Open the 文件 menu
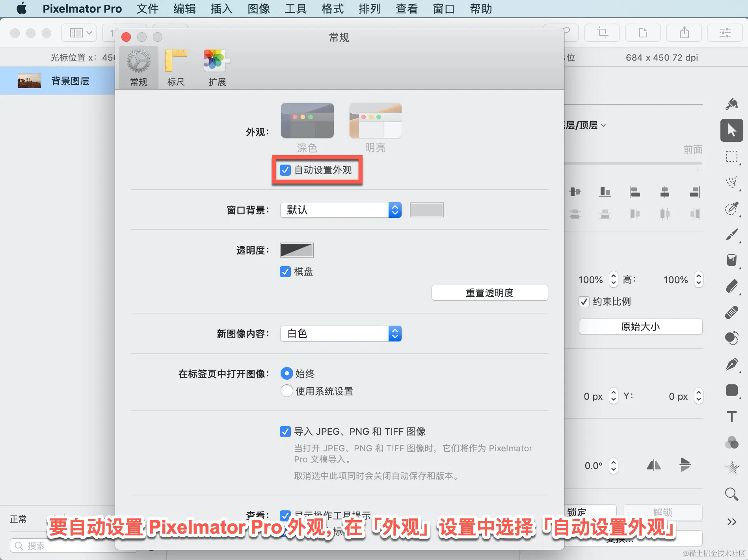Screen dimensions: 748x560 coord(147,9)
